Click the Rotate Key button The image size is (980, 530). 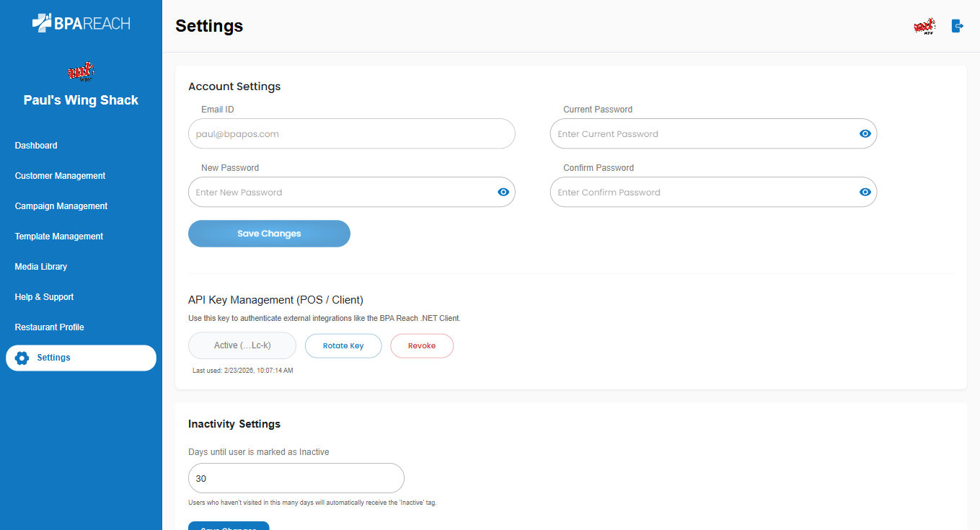point(343,346)
